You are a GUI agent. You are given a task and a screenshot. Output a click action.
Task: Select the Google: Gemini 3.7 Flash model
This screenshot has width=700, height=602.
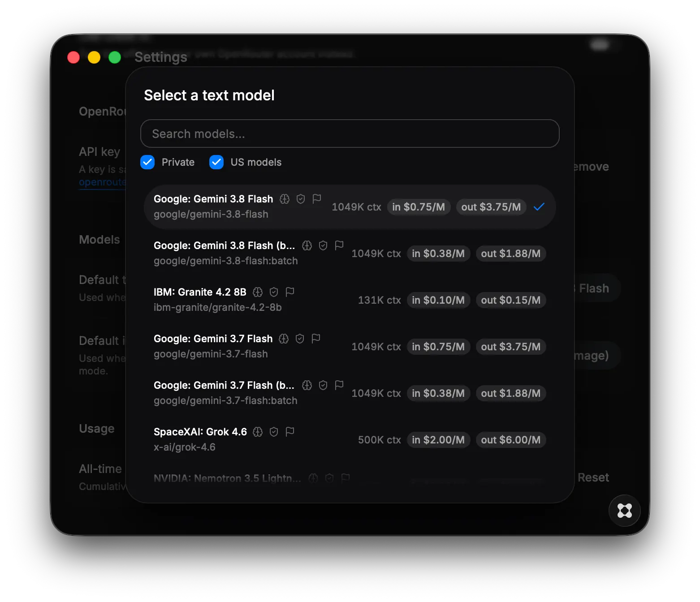pos(350,347)
